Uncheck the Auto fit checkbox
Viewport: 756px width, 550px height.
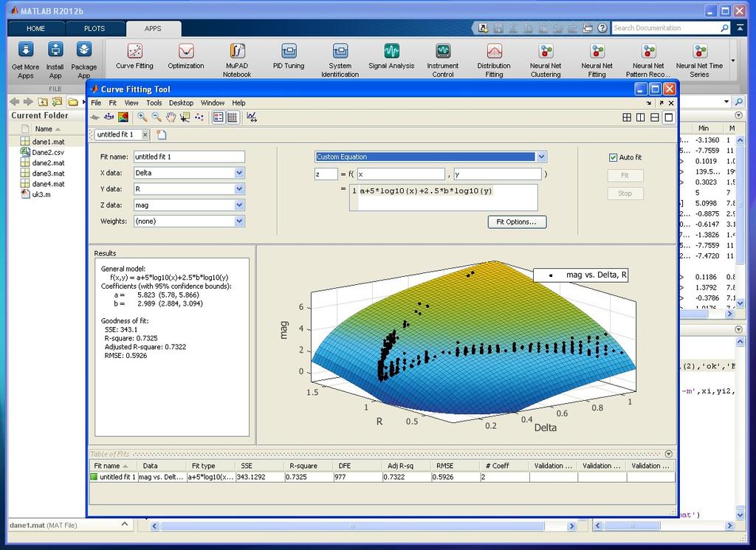tap(614, 158)
